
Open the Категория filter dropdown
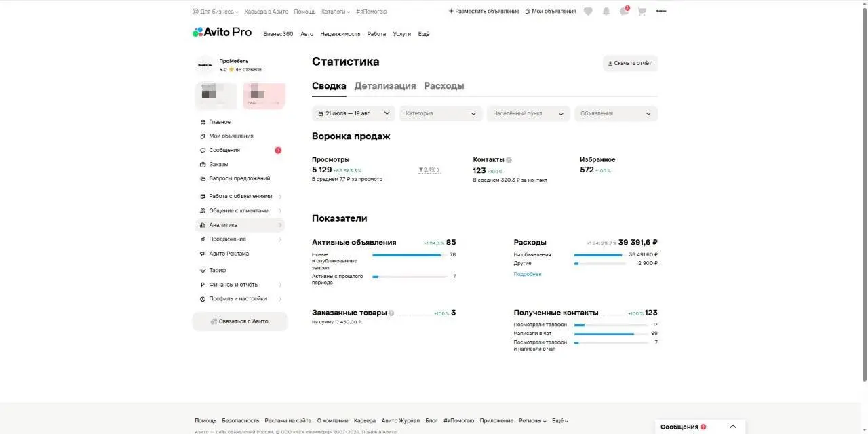[441, 113]
